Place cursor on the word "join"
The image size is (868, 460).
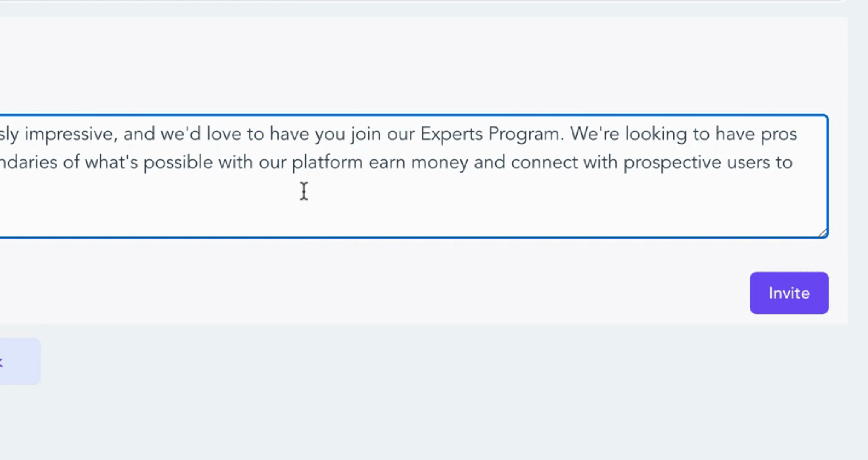tap(365, 135)
